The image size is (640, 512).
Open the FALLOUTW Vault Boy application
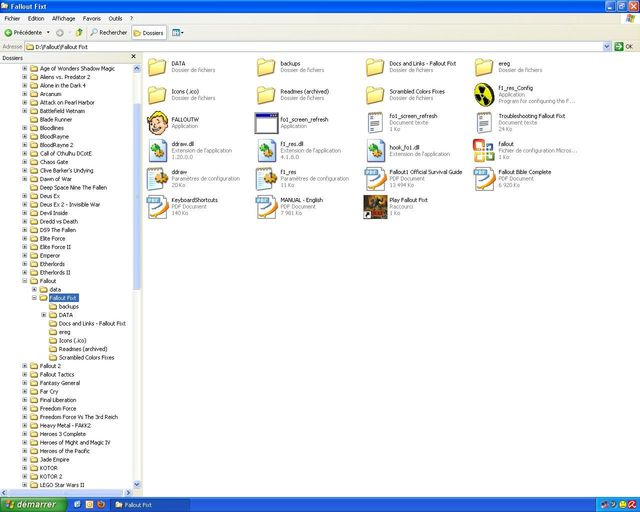(x=158, y=122)
